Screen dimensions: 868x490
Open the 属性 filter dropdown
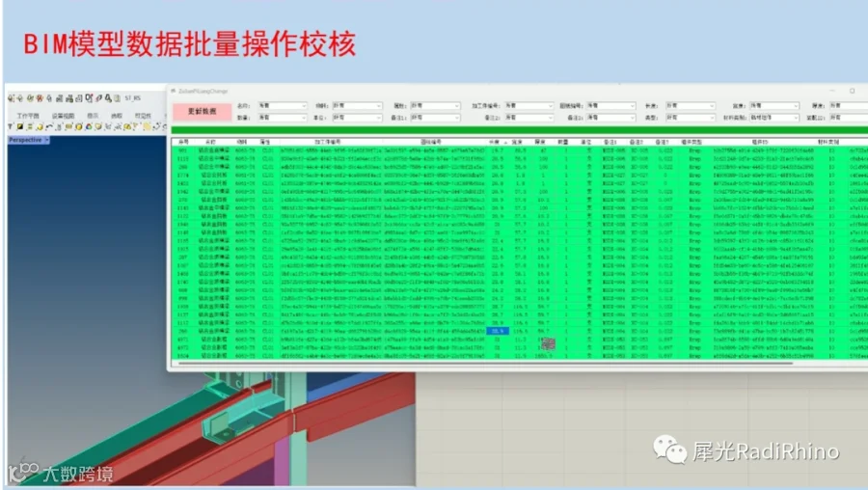point(435,105)
